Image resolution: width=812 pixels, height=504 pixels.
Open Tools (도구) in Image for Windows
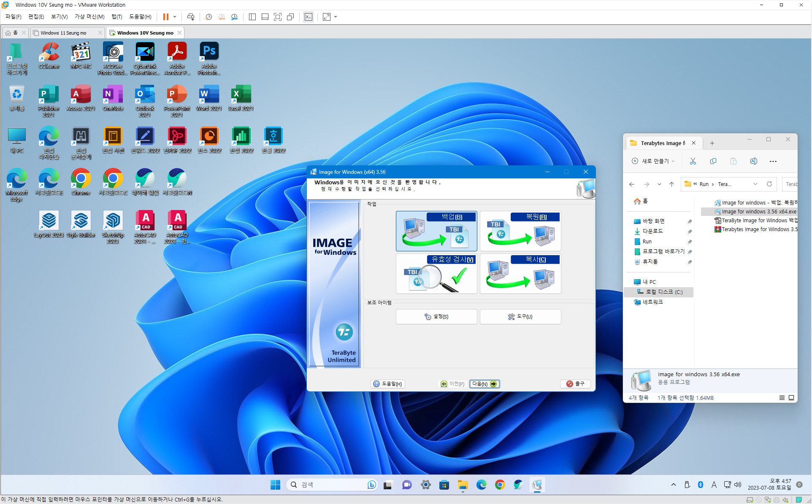(520, 316)
